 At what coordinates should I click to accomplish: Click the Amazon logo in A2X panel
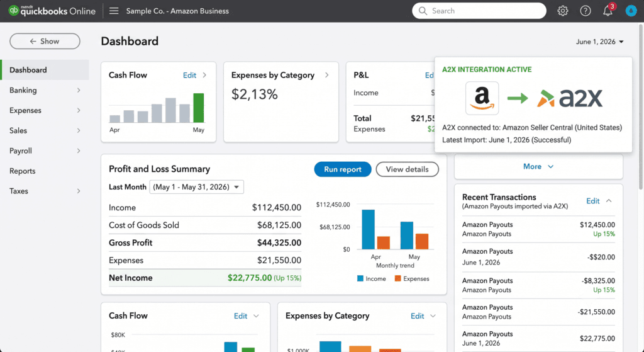coord(482,98)
